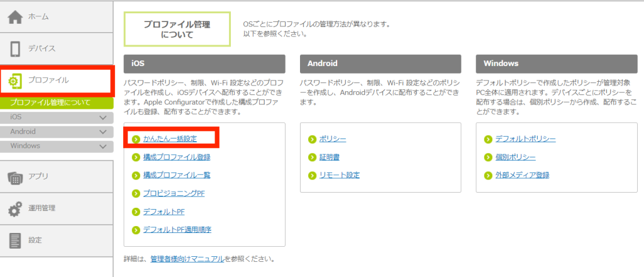Open the デフォルトPF link
This screenshot has width=644, height=277.
[164, 212]
